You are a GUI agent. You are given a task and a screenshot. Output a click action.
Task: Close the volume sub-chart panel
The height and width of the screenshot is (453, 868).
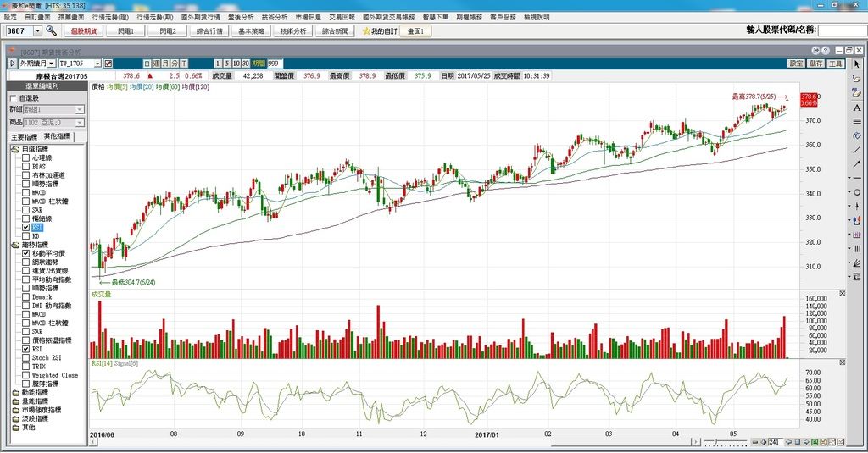pyautogui.click(x=842, y=293)
